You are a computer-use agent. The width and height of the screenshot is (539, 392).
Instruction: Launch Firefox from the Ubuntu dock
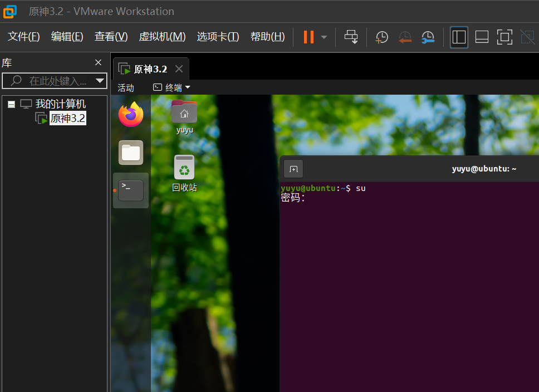pyautogui.click(x=131, y=115)
